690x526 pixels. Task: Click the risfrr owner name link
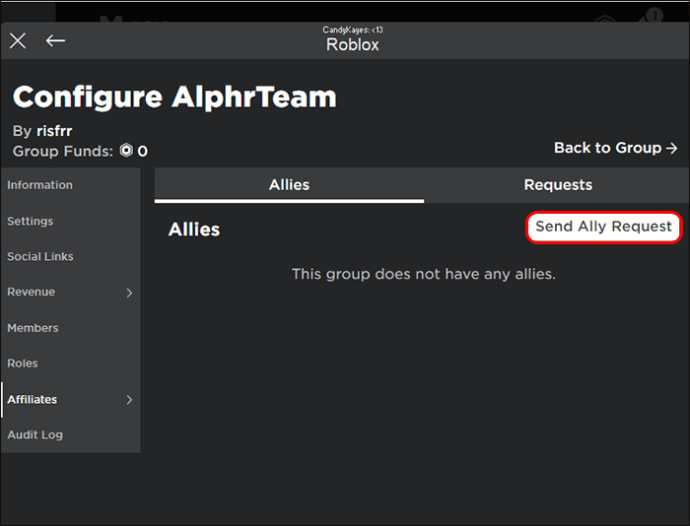point(55,131)
